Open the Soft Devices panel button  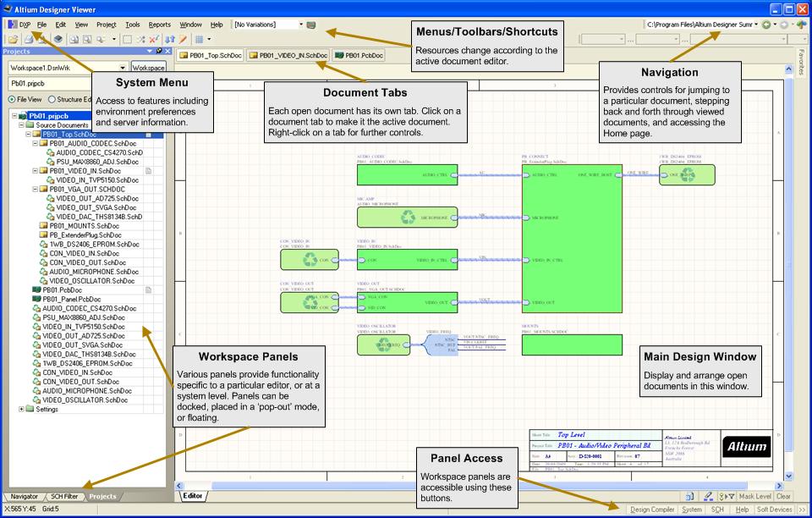pos(775,510)
